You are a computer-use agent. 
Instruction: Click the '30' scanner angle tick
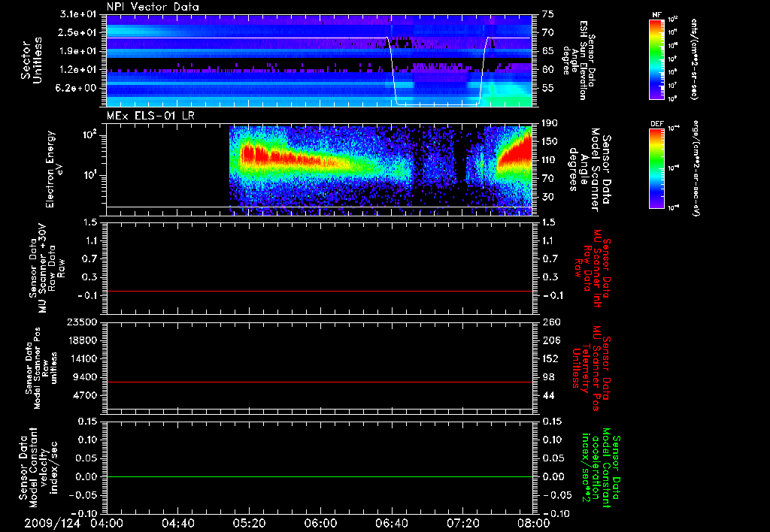[547, 197]
